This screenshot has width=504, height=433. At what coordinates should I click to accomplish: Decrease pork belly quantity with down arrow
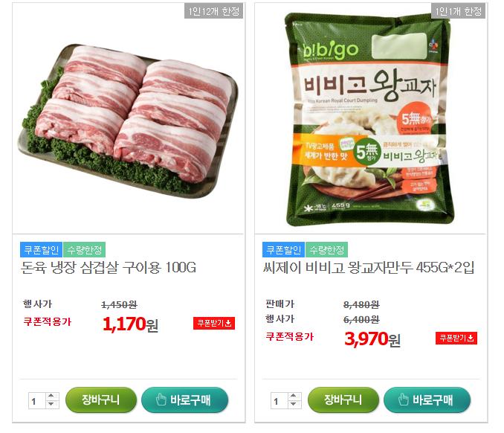tap(51, 404)
